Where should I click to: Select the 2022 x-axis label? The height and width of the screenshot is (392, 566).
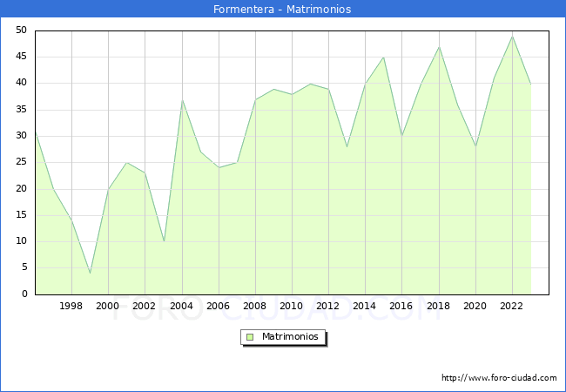click(511, 306)
